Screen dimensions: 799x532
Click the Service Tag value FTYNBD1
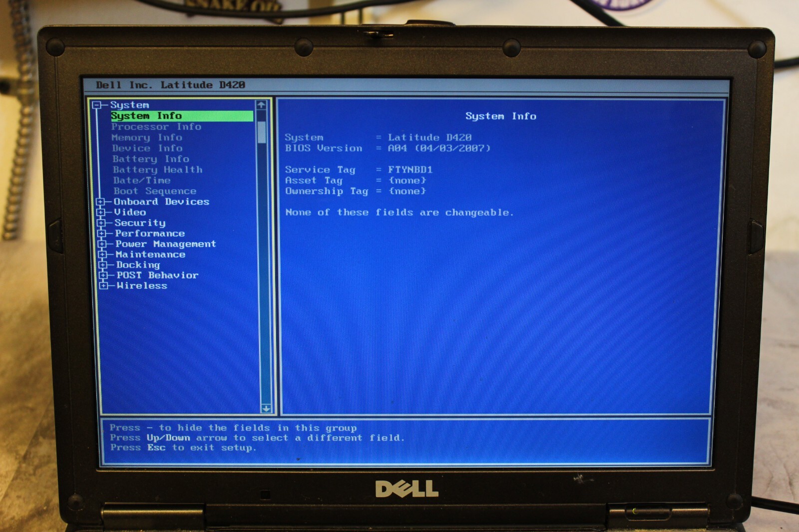pyautogui.click(x=410, y=170)
